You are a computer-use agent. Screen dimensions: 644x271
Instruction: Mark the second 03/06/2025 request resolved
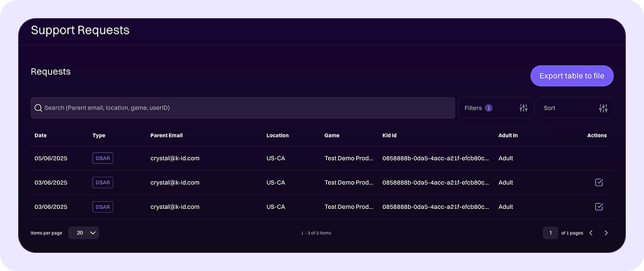(599, 207)
